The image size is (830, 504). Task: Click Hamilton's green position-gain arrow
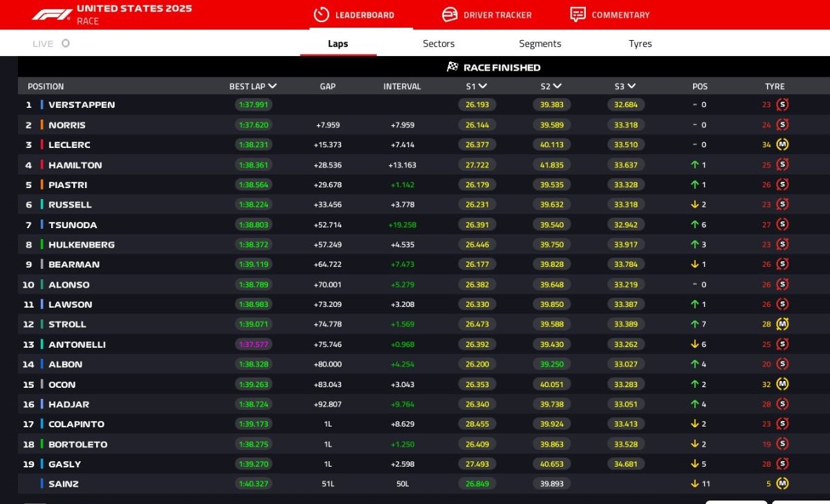point(694,165)
